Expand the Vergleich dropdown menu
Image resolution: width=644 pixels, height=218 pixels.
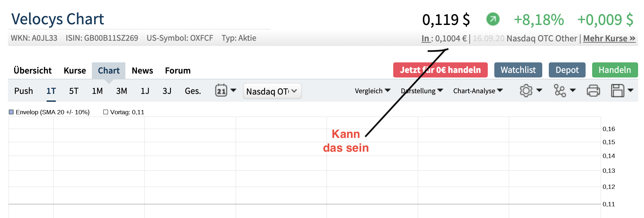coord(373,91)
